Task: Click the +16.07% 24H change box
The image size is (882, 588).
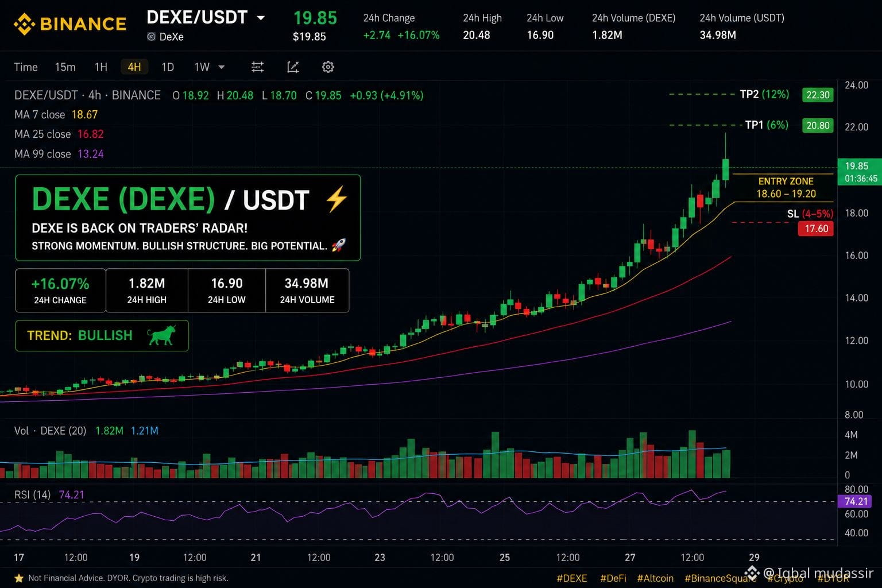Action: point(60,291)
